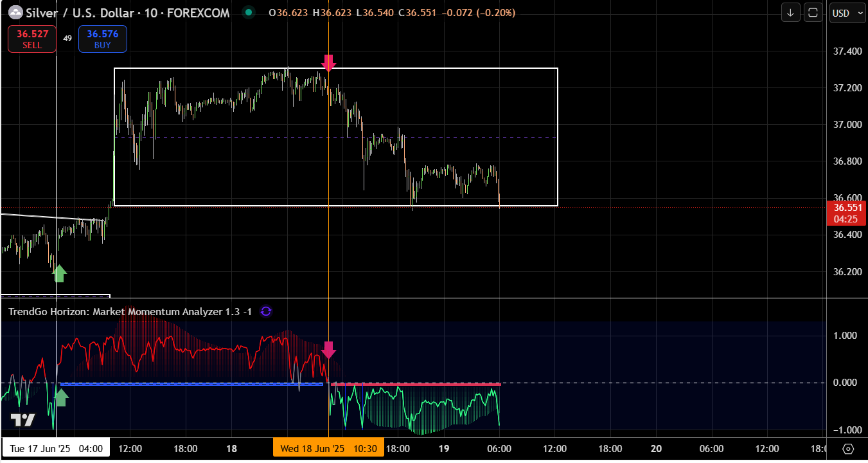
Task: Click the purple refresh icon beside indicator title
Action: tap(266, 312)
